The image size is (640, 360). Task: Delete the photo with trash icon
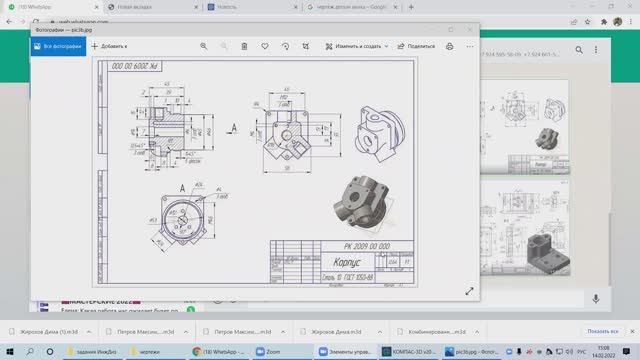(244, 47)
